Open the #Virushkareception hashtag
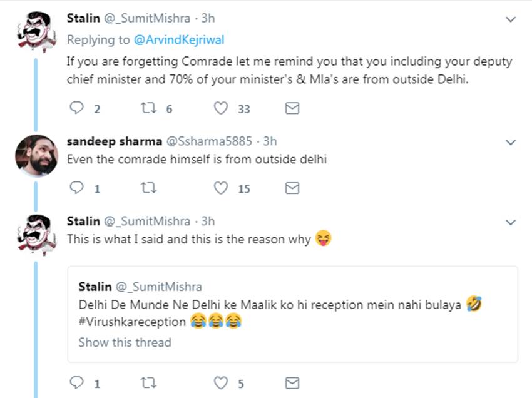This screenshot has width=532, height=398. tap(132, 322)
